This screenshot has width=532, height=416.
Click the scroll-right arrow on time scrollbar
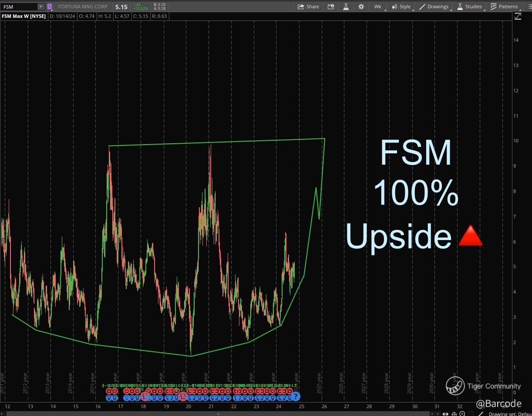coord(439,414)
